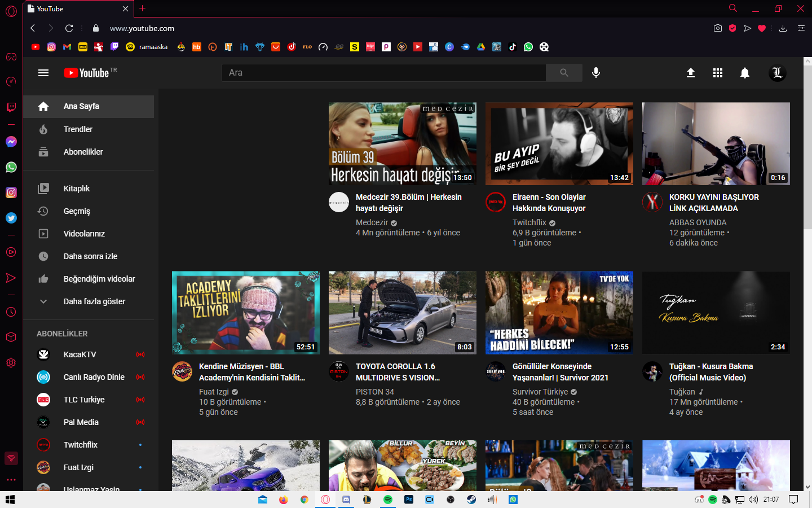This screenshot has height=508, width=812.
Task: Open Tuğkan - Kusura Bakma video title
Action: (x=711, y=372)
